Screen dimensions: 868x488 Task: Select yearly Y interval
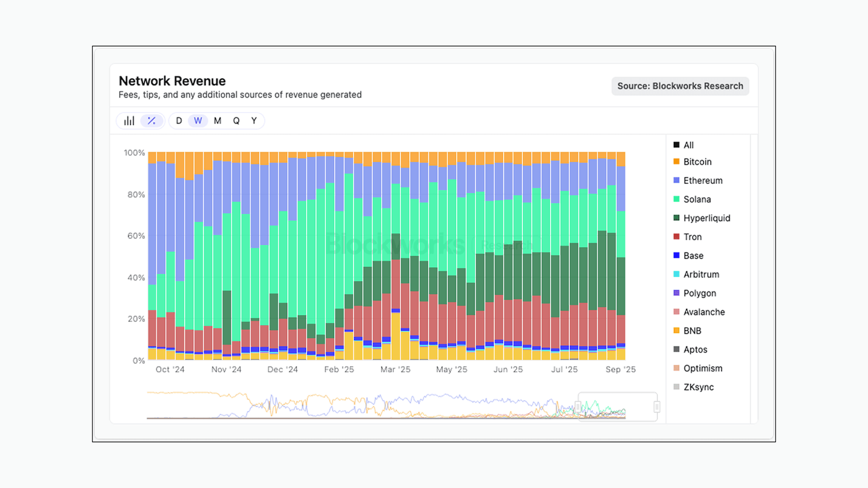click(254, 121)
